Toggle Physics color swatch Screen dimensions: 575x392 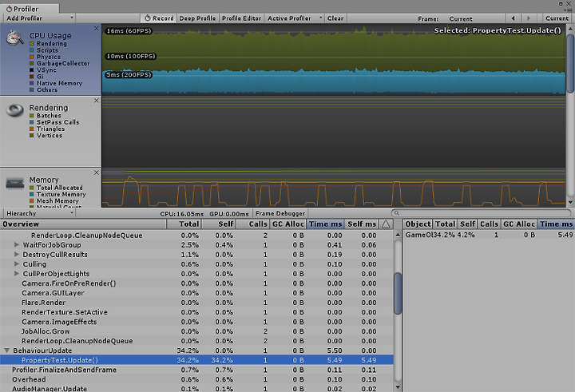pos(31,57)
